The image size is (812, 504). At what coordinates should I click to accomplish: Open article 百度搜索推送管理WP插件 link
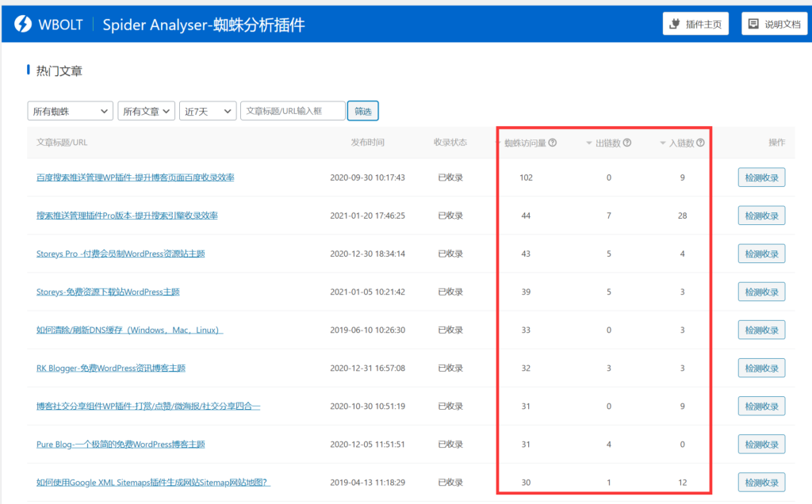tap(135, 178)
